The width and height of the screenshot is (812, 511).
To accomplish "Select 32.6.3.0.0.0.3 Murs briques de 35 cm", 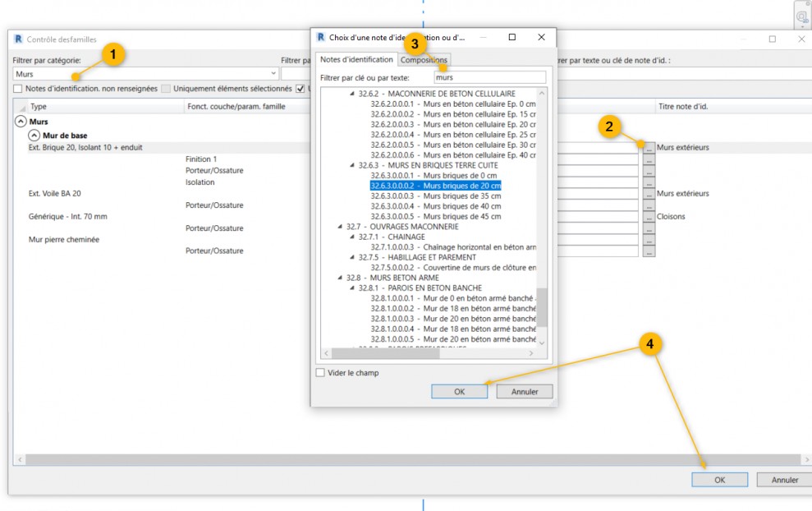I will point(435,196).
